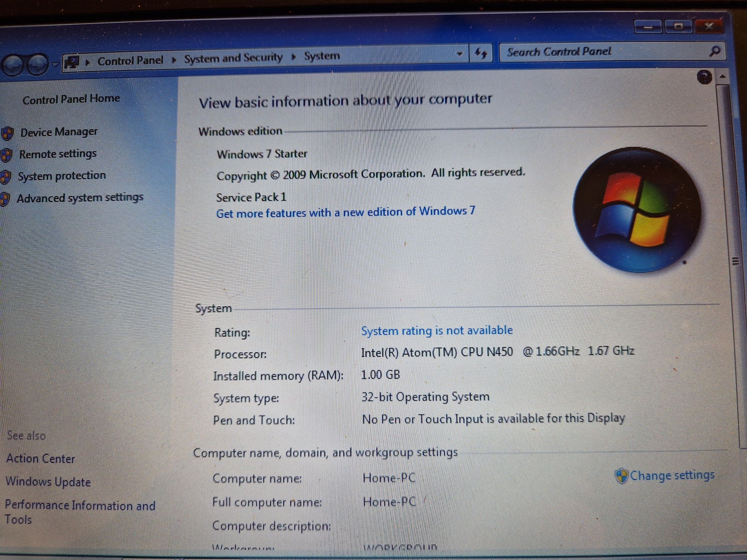The image size is (747, 560).
Task: Click the Home-PC Computer name value
Action: 389,478
